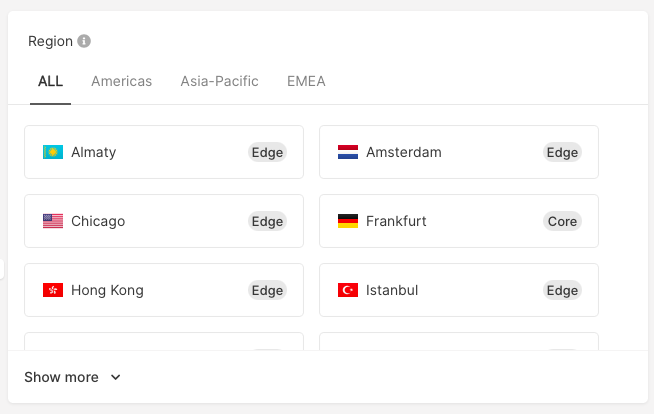Open the EMEA tab

point(306,81)
